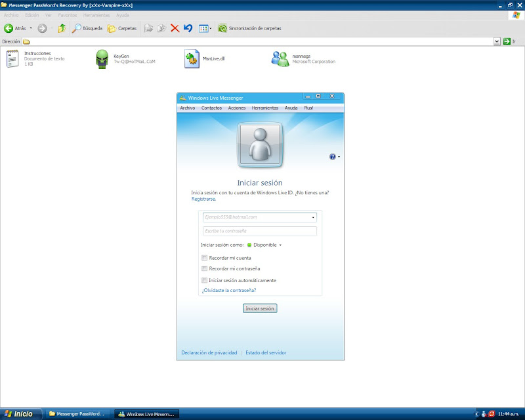Viewport: 525px width, 420px height.
Task: Open Ver menu in Explorer window
Action: tap(49, 15)
